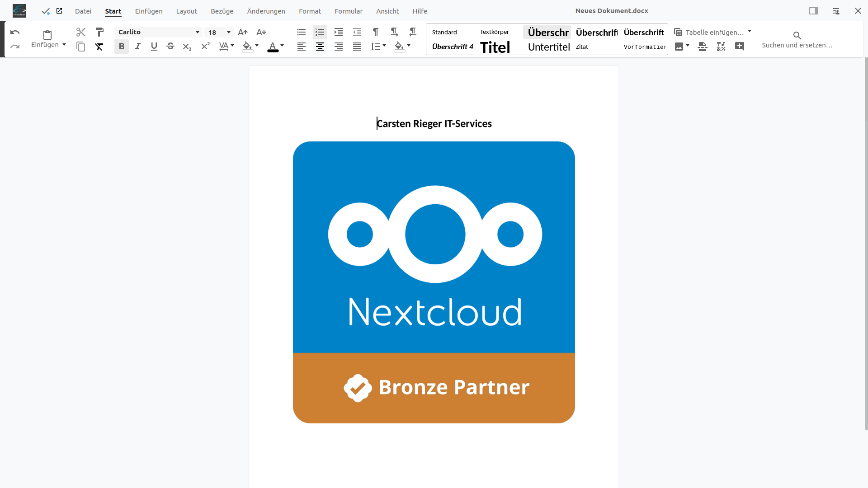Image resolution: width=868 pixels, height=488 pixels.
Task: Expand the highlight color dropdown arrow
Action: [257, 46]
